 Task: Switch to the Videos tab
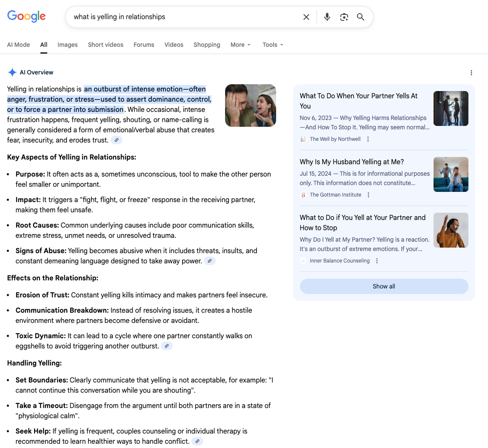(x=174, y=45)
